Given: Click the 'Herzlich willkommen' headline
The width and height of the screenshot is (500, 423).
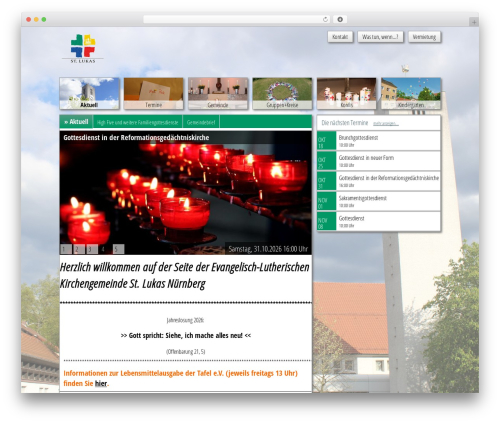Looking at the screenshot, I should (x=185, y=275).
